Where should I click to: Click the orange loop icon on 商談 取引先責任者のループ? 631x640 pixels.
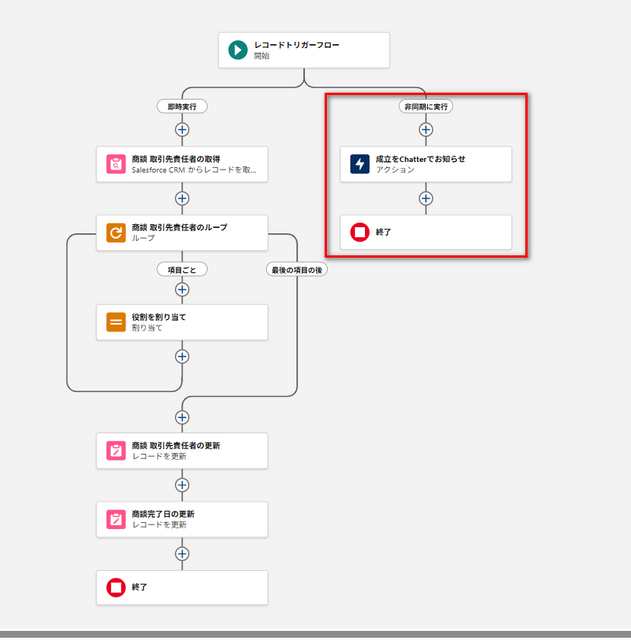(x=116, y=233)
